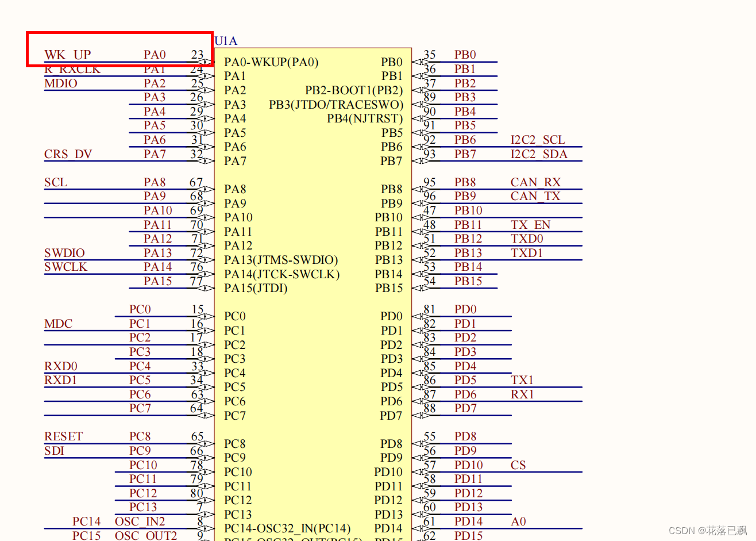The image size is (756, 541).
Task: Click the I2C2_SDA net label
Action: click(539, 154)
